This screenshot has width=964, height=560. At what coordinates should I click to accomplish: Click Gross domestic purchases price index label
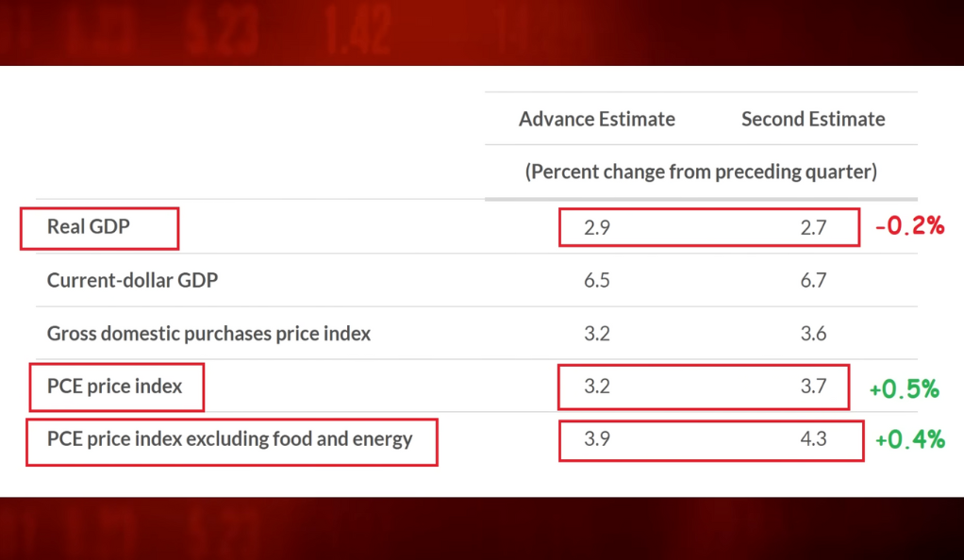(x=209, y=333)
